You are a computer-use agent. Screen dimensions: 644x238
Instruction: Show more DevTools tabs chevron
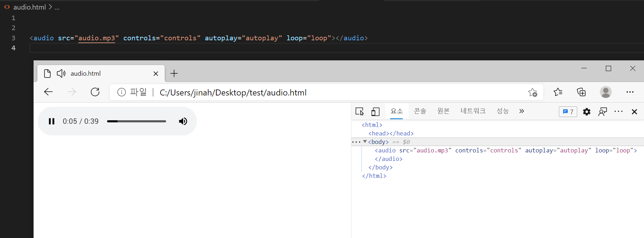[x=521, y=111]
